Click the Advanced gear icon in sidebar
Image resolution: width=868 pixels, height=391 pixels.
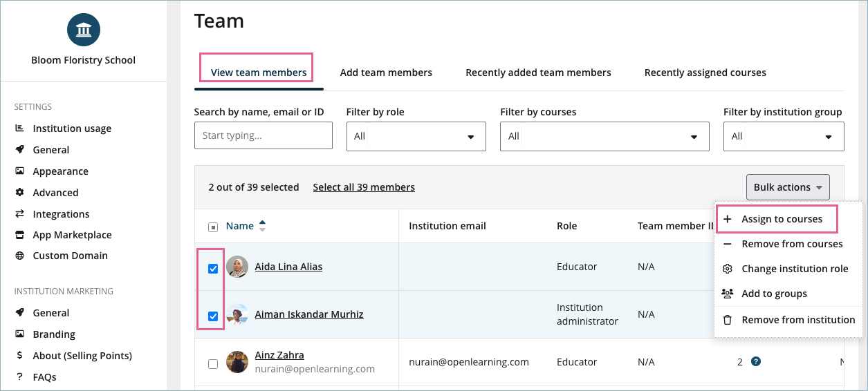point(19,193)
